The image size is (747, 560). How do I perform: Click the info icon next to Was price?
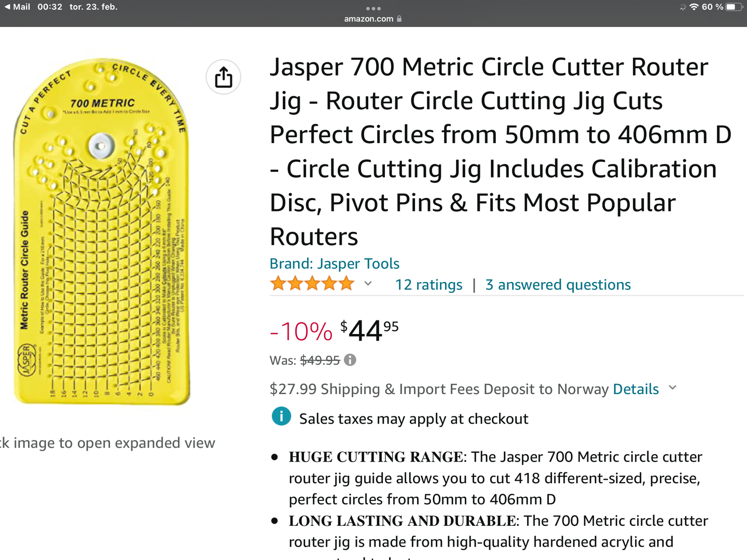[350, 360]
